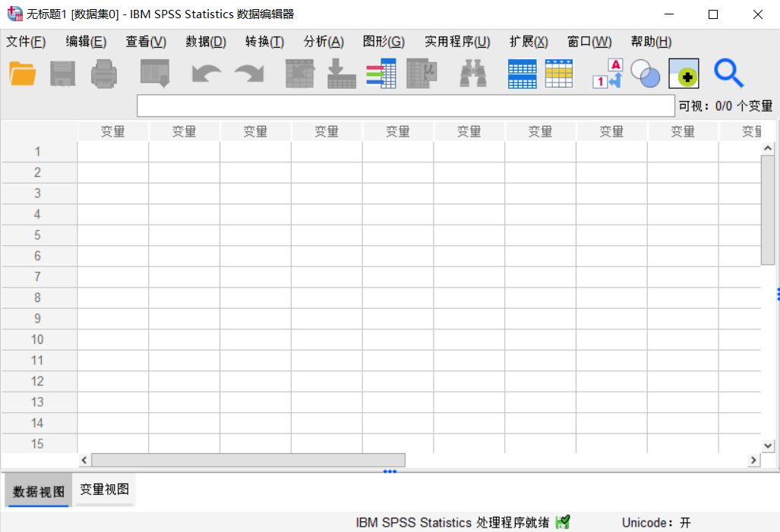Open the 帮助(H) menu
This screenshot has width=780, height=532.
[x=651, y=42]
